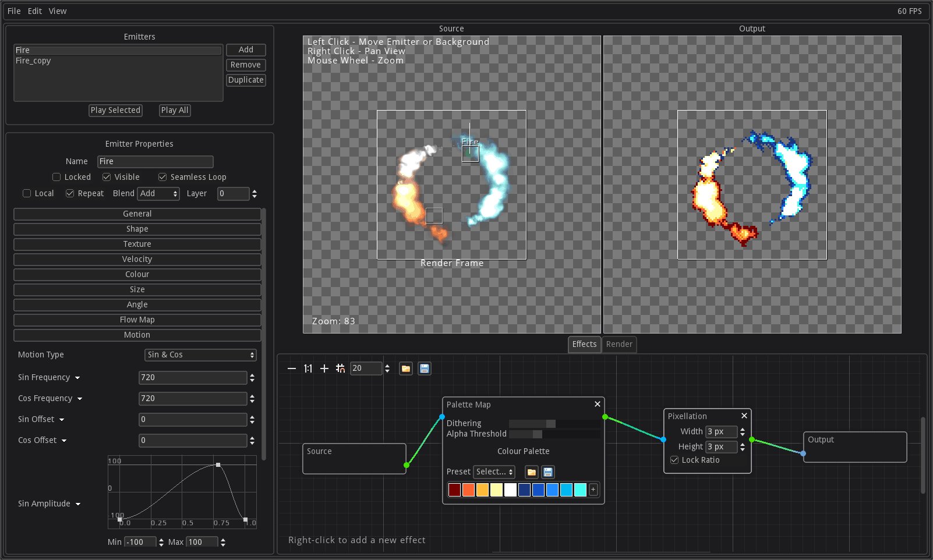Adjust the Dithering slider

click(554, 424)
